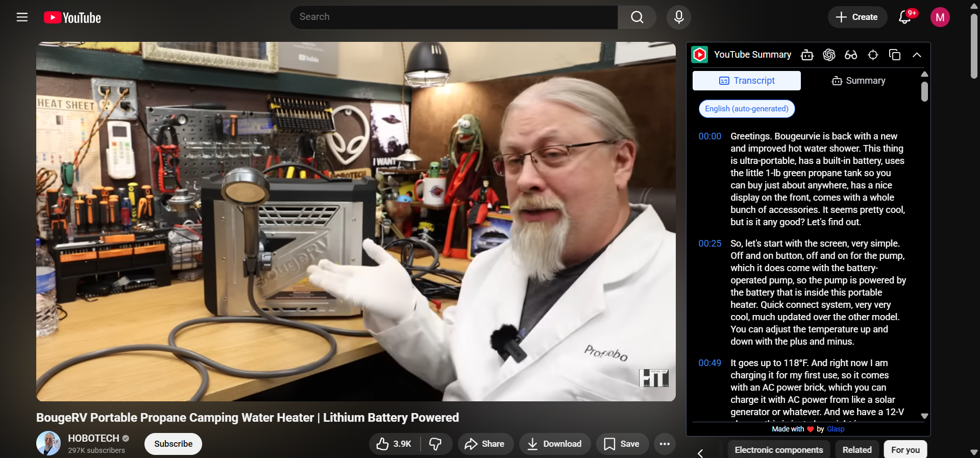This screenshot has width=980, height=458.
Task: Dislike the video
Action: coord(436,444)
